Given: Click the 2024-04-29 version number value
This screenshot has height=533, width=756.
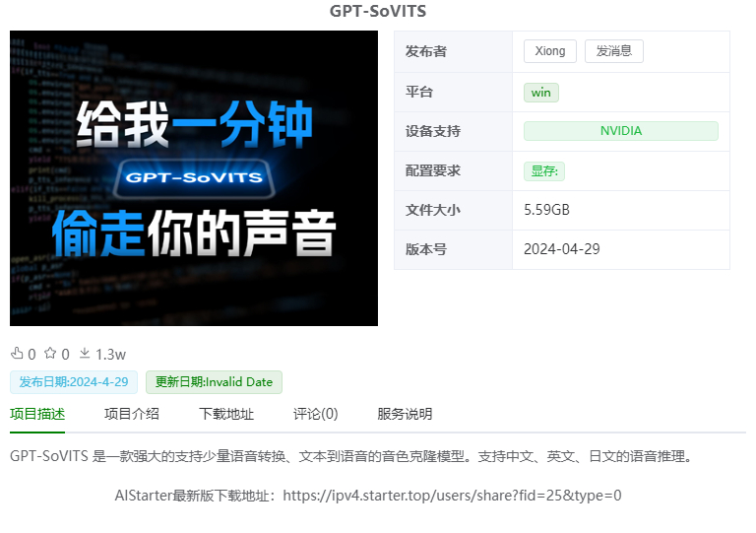Looking at the screenshot, I should point(562,249).
